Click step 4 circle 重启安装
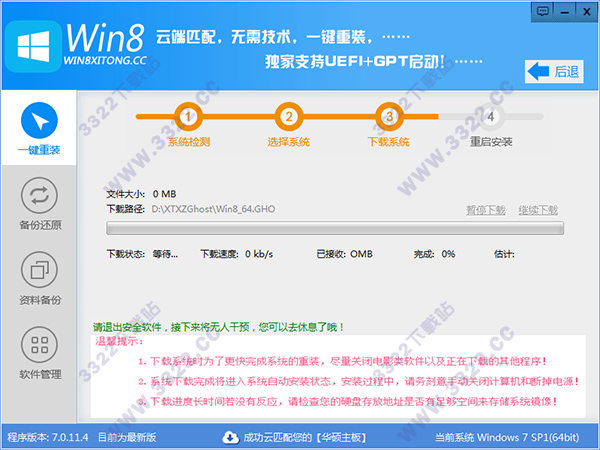 [x=491, y=116]
